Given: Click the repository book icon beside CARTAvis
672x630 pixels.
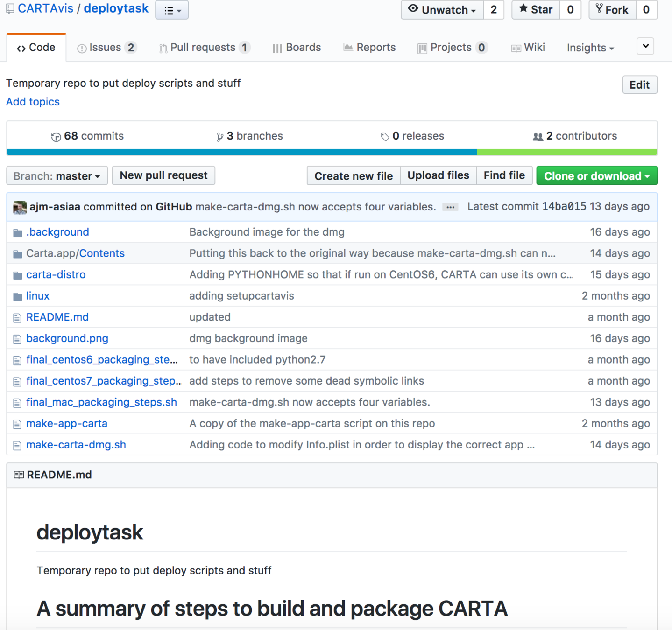Looking at the screenshot, I should point(10,9).
